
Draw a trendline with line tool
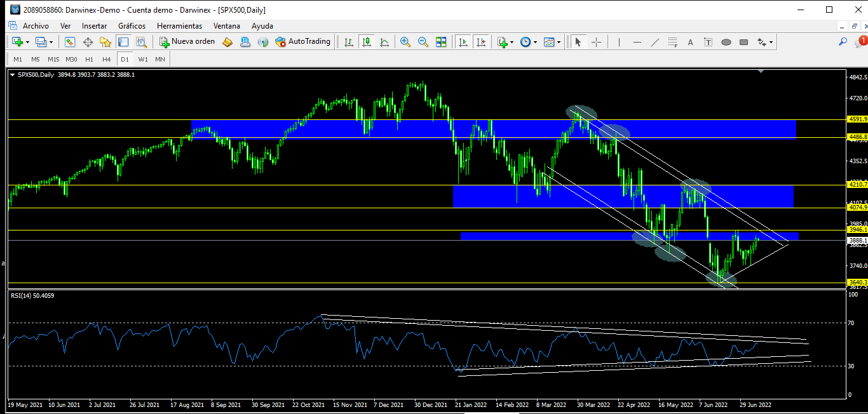click(x=655, y=42)
